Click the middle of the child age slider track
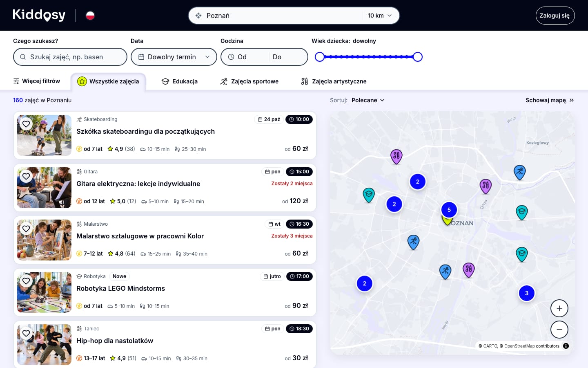The image size is (588, 368). [369, 57]
